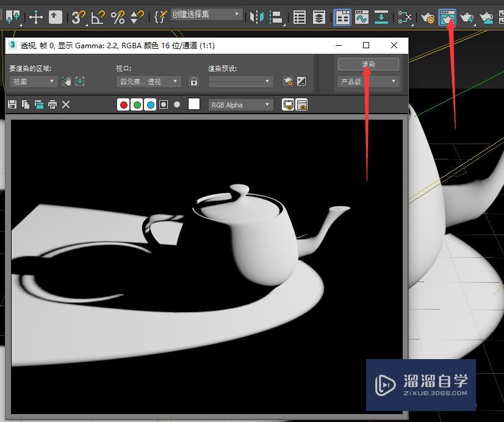The height and width of the screenshot is (422, 504).
Task: Close the rendered frame window
Action: [394, 45]
